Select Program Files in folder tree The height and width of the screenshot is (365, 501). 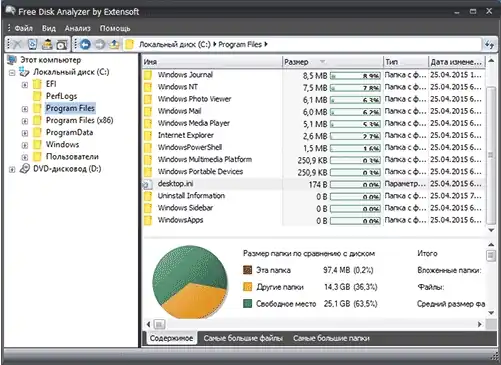[x=70, y=108]
